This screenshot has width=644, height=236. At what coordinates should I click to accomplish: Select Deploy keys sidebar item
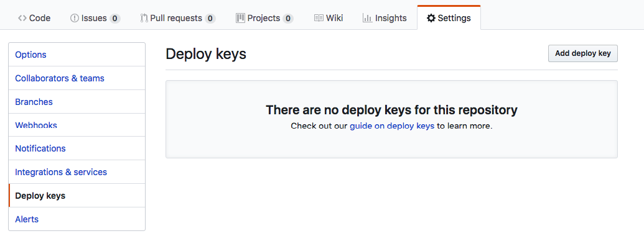pyautogui.click(x=77, y=196)
